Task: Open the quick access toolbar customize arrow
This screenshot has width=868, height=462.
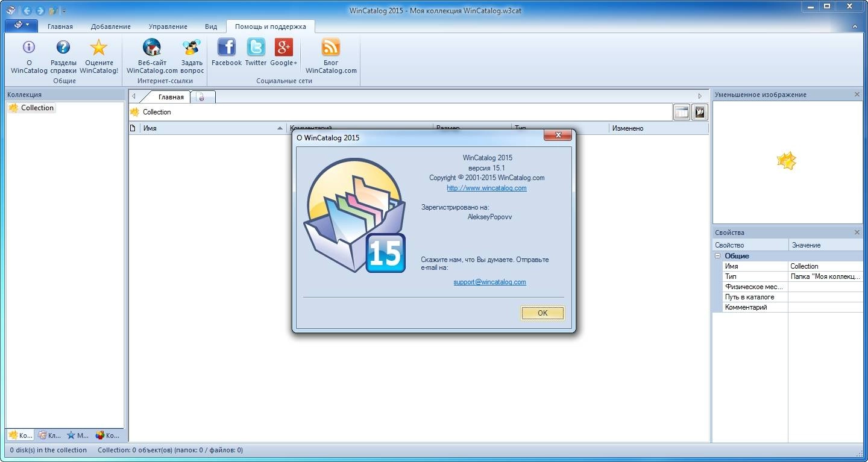Action: [x=64, y=11]
